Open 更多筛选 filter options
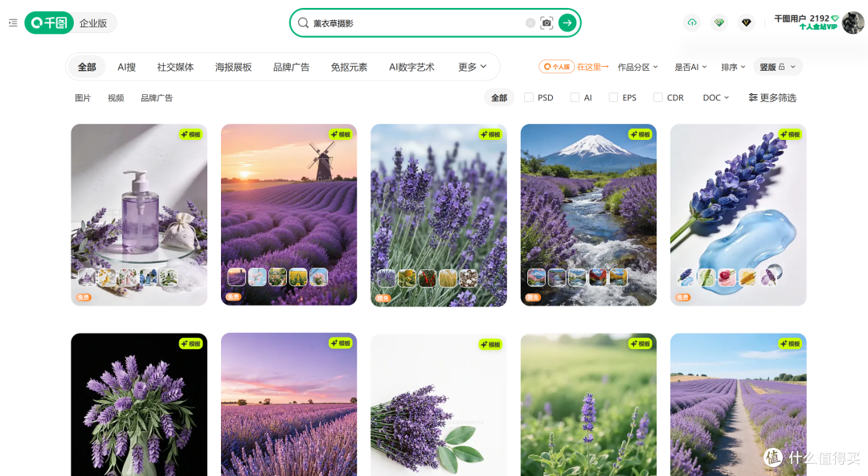The width and height of the screenshot is (868, 476). (772, 97)
